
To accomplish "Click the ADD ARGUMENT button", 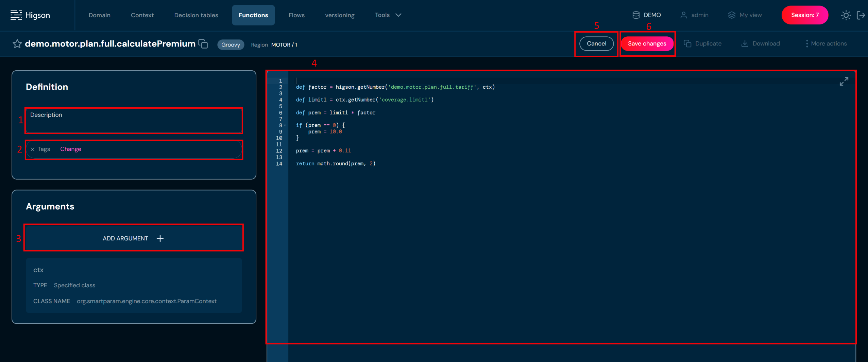I will (x=133, y=238).
